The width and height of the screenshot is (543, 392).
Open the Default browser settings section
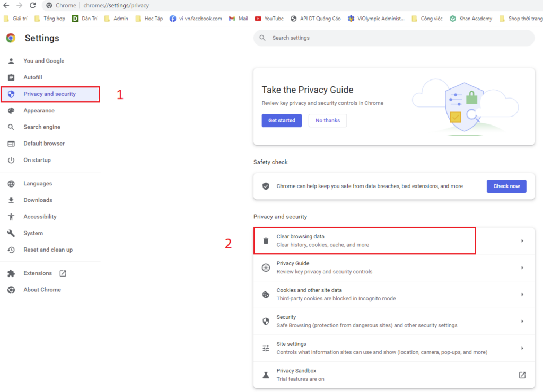(x=50, y=144)
